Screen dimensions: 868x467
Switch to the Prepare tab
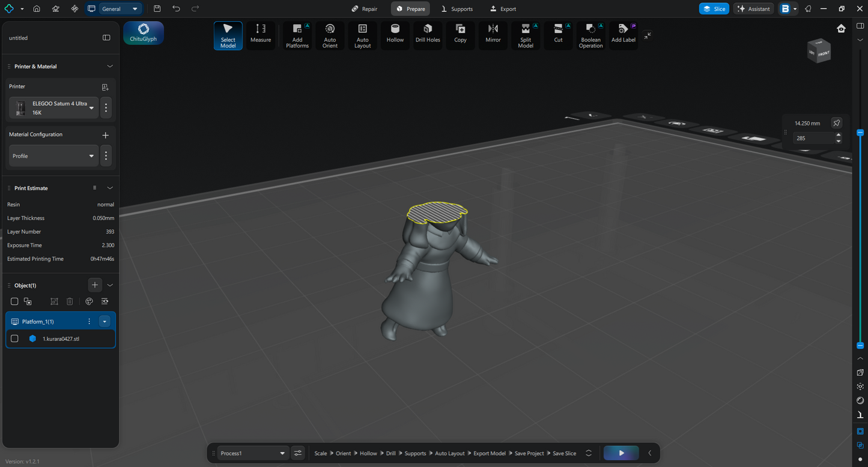(x=410, y=9)
